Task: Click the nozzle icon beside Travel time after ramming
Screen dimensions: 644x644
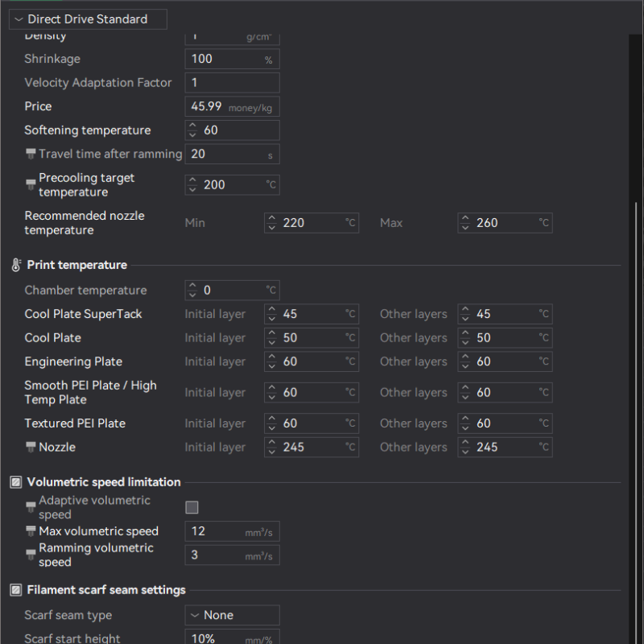Action: point(31,154)
